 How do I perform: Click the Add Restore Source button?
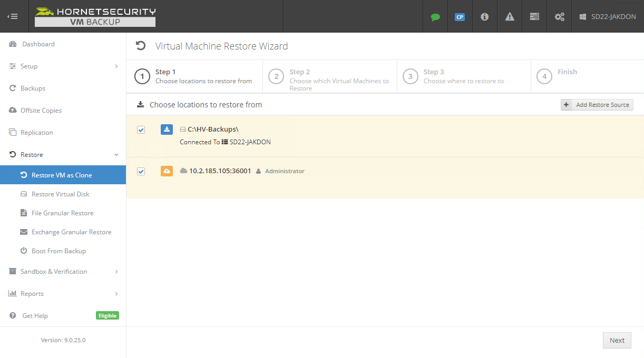(x=597, y=105)
